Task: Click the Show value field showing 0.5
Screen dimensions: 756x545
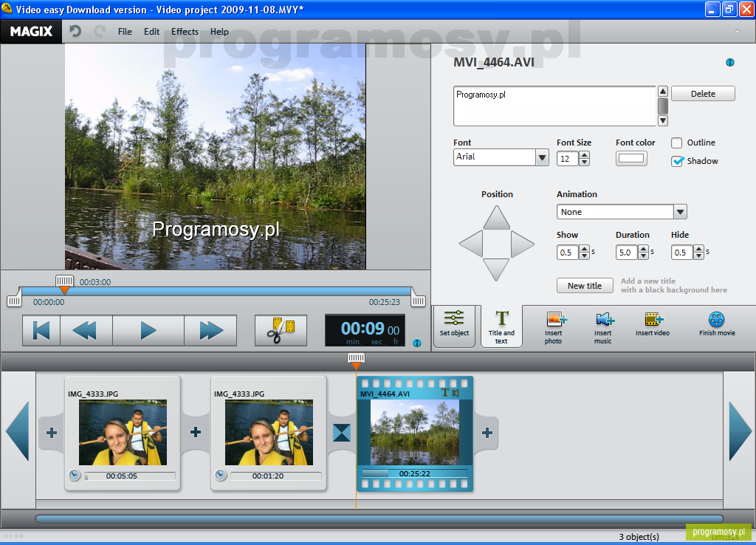Action: point(568,253)
